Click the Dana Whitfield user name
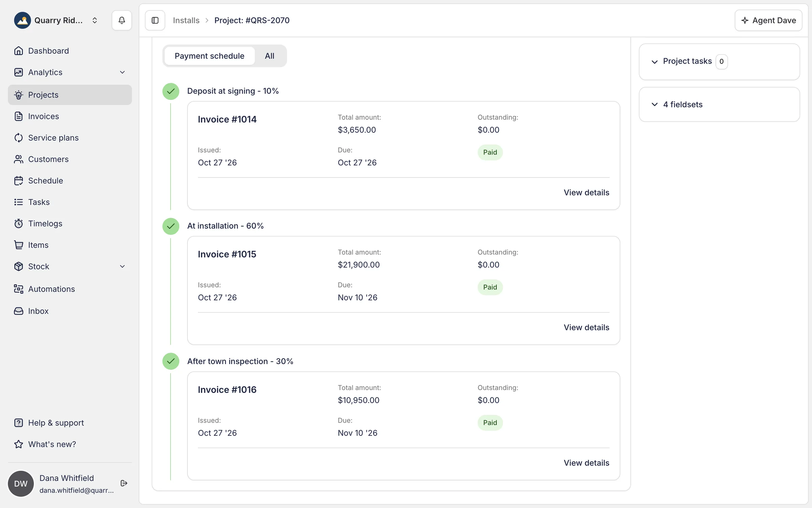812x508 pixels. [x=67, y=478]
